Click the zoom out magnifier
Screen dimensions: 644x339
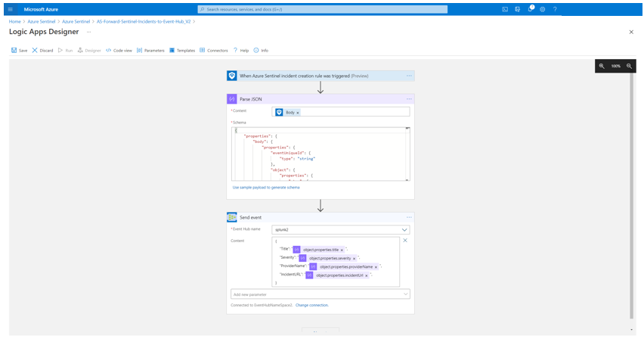click(629, 67)
